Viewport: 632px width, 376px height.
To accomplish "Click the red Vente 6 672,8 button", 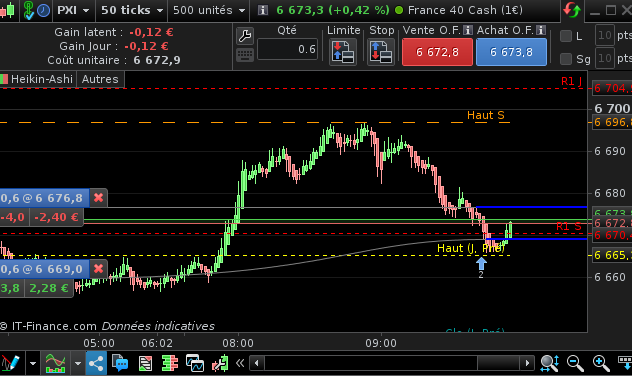I will click(437, 52).
